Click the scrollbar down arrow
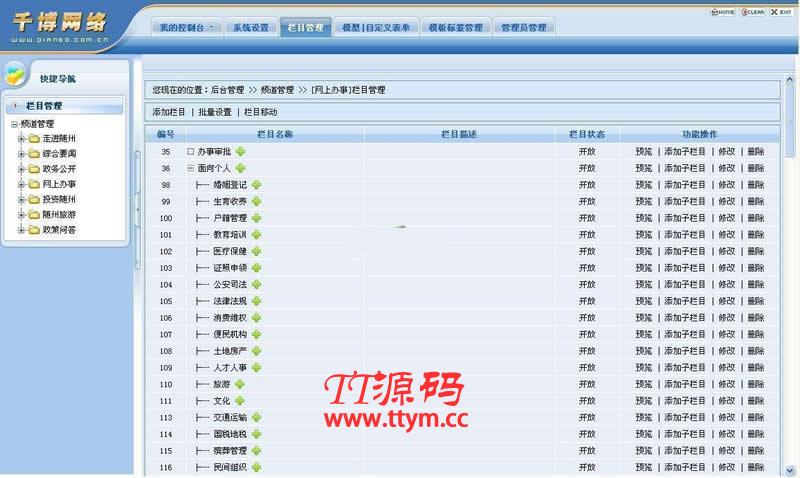This screenshot has width=800, height=478. pos(790,470)
